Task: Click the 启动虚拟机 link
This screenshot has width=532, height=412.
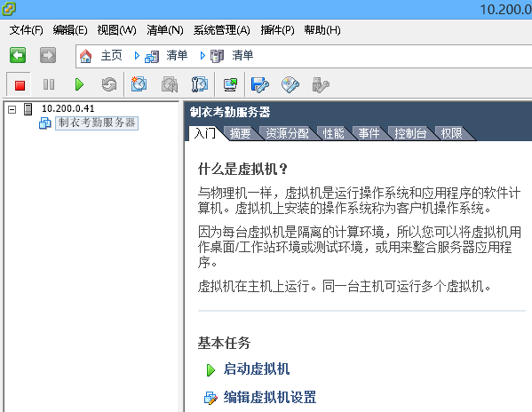Action: coord(257,368)
